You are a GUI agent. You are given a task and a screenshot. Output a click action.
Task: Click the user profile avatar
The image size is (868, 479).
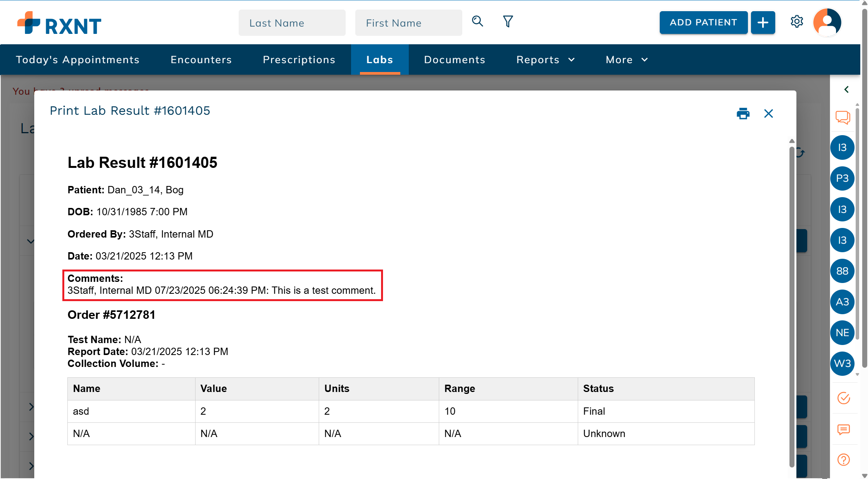click(827, 22)
